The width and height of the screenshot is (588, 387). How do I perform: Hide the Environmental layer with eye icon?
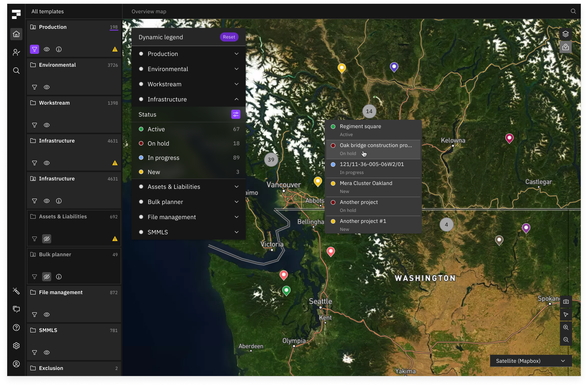[x=47, y=87]
